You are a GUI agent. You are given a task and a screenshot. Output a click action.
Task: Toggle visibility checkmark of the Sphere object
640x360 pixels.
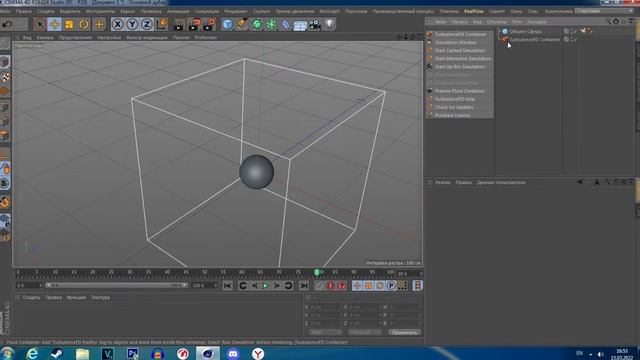pos(575,31)
